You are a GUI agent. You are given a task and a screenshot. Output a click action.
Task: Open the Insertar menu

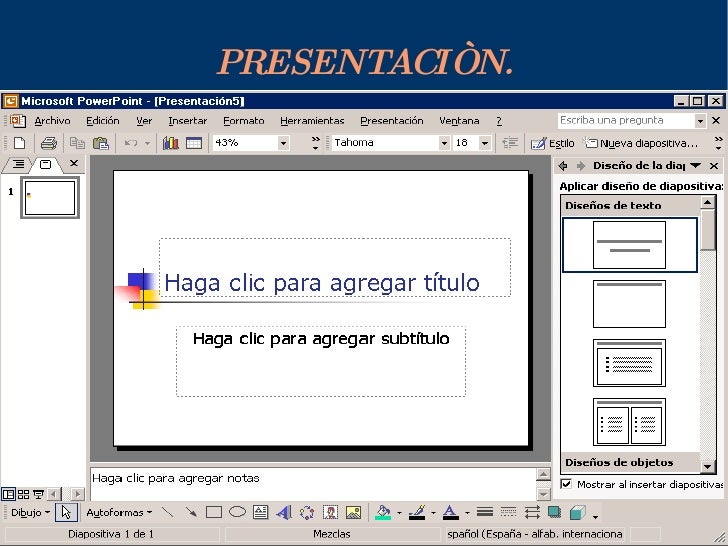tap(188, 121)
